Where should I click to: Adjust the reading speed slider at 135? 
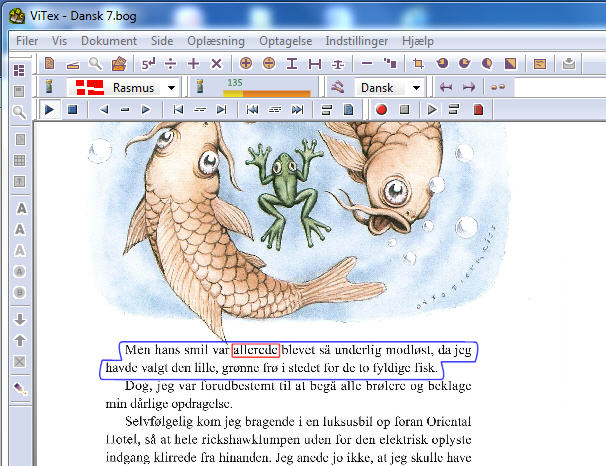click(x=267, y=93)
